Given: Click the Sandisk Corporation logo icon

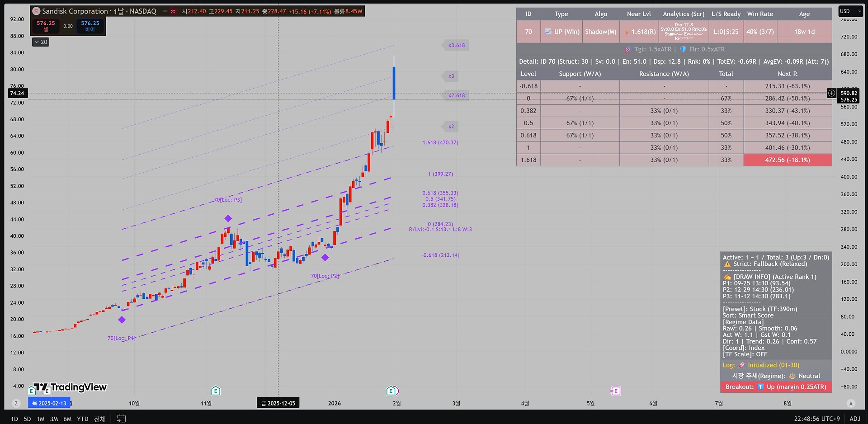Looking at the screenshot, I should 37,11.
